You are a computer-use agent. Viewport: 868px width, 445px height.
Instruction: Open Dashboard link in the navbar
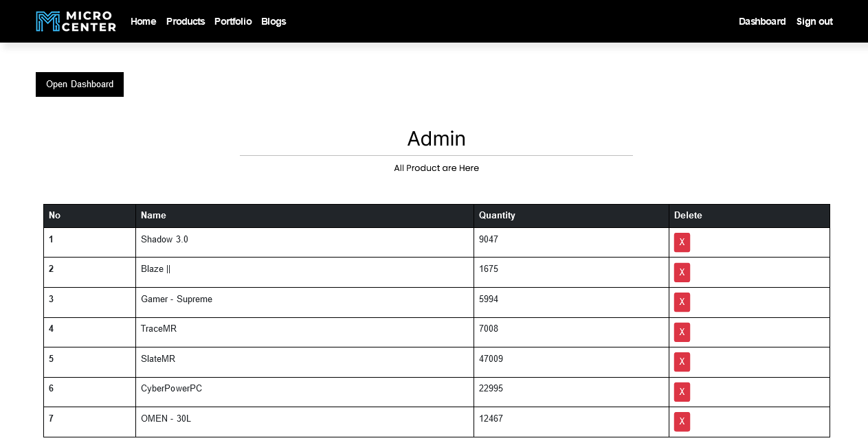[762, 21]
